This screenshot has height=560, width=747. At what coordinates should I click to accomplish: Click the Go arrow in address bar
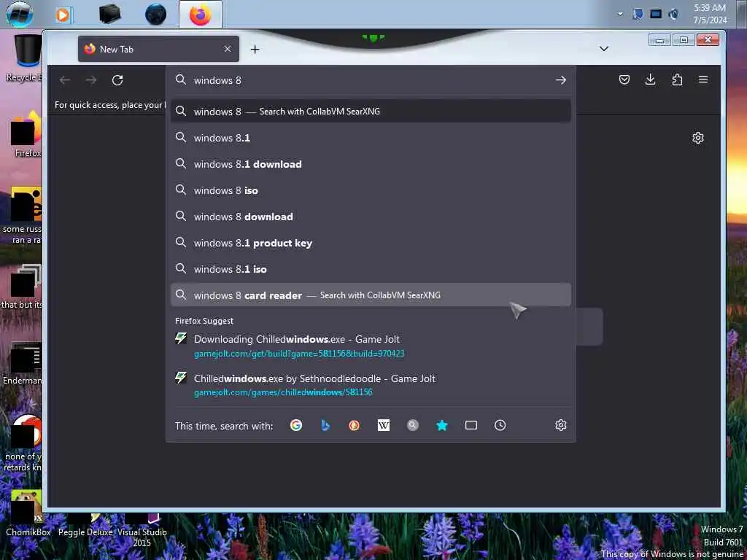pos(561,80)
